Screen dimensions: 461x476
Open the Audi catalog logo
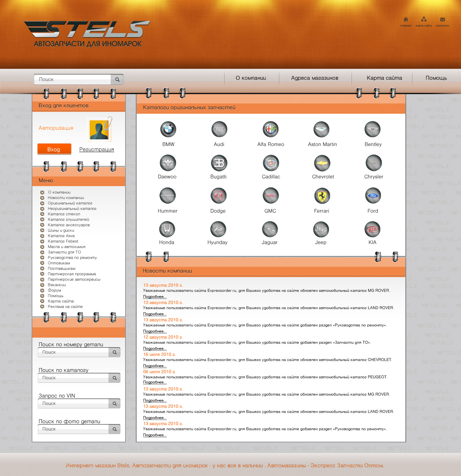[x=219, y=129]
